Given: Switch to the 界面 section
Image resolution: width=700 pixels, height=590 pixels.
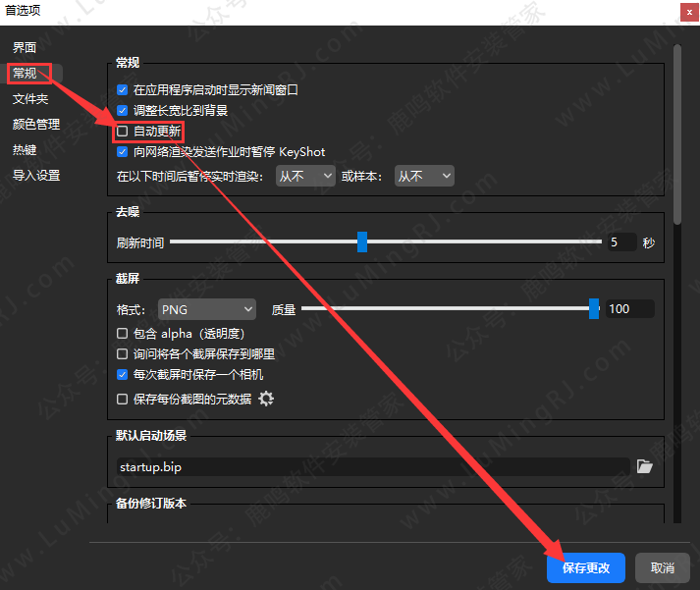Looking at the screenshot, I should 26,47.
